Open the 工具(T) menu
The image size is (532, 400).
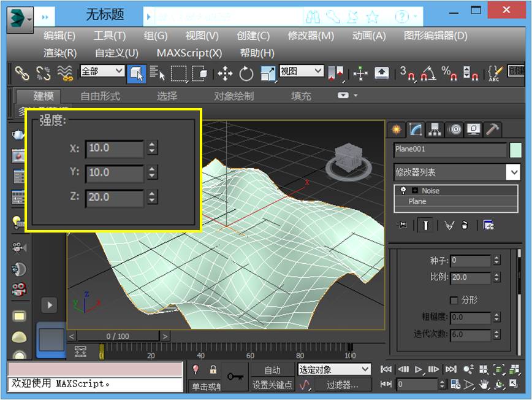pyautogui.click(x=110, y=36)
